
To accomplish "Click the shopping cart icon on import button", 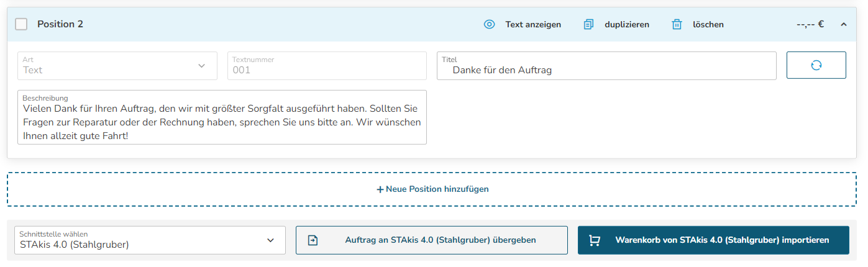I will pyautogui.click(x=595, y=240).
